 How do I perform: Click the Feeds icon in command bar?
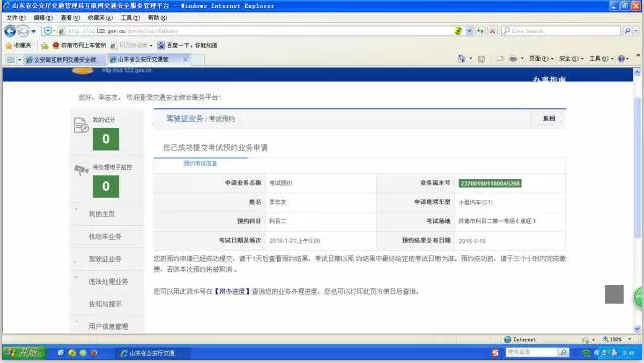(x=481, y=59)
